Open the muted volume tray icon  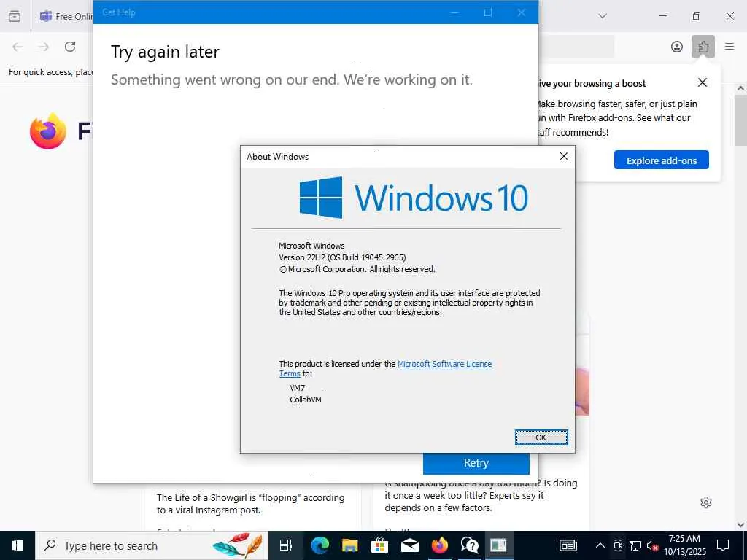point(652,545)
